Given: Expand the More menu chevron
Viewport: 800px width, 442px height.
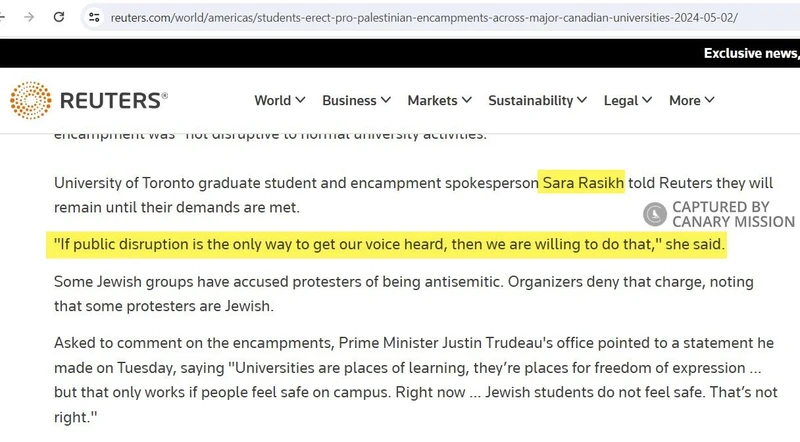Looking at the screenshot, I should point(709,100).
